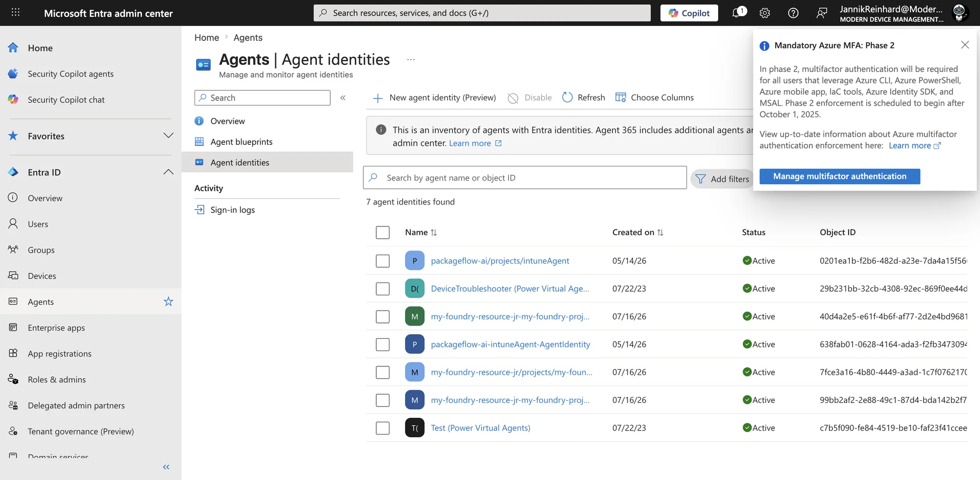The width and height of the screenshot is (980, 480).
Task: Open Security Copilot agents in the sidebar
Action: pos(90,74)
